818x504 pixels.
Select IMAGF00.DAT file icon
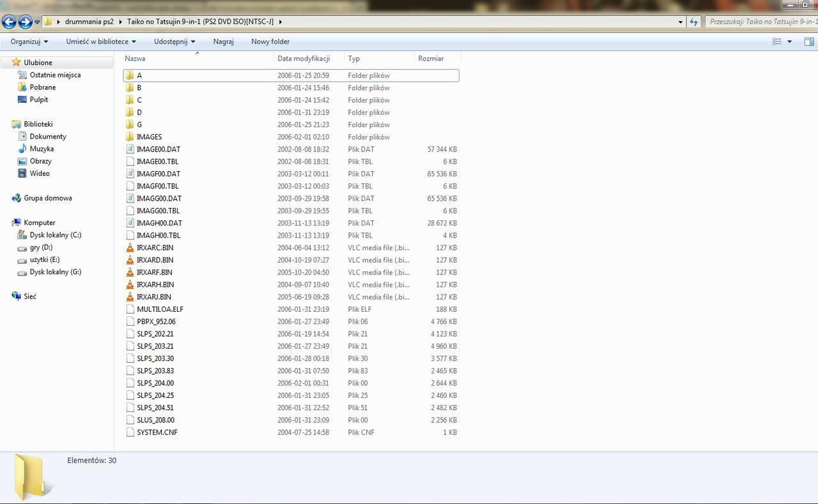coord(130,174)
